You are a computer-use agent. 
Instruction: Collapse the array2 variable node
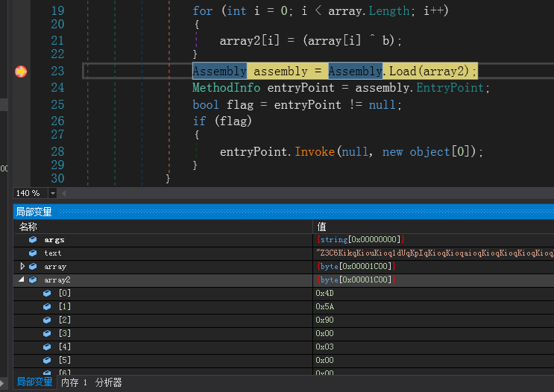point(22,279)
